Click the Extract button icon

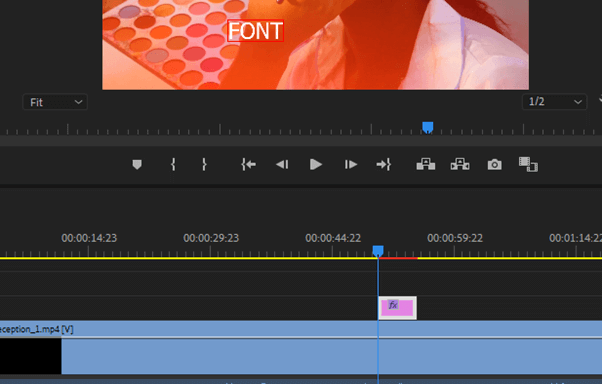point(460,164)
